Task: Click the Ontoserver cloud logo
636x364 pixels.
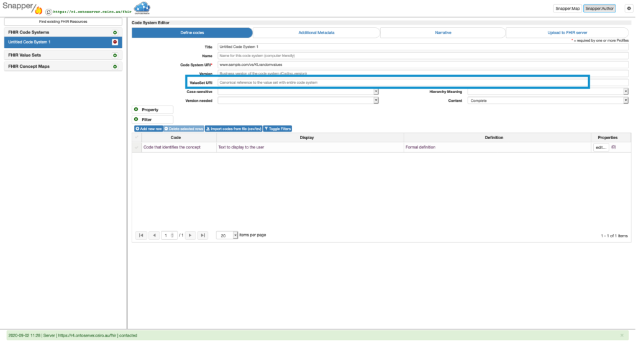Action: tap(142, 8)
